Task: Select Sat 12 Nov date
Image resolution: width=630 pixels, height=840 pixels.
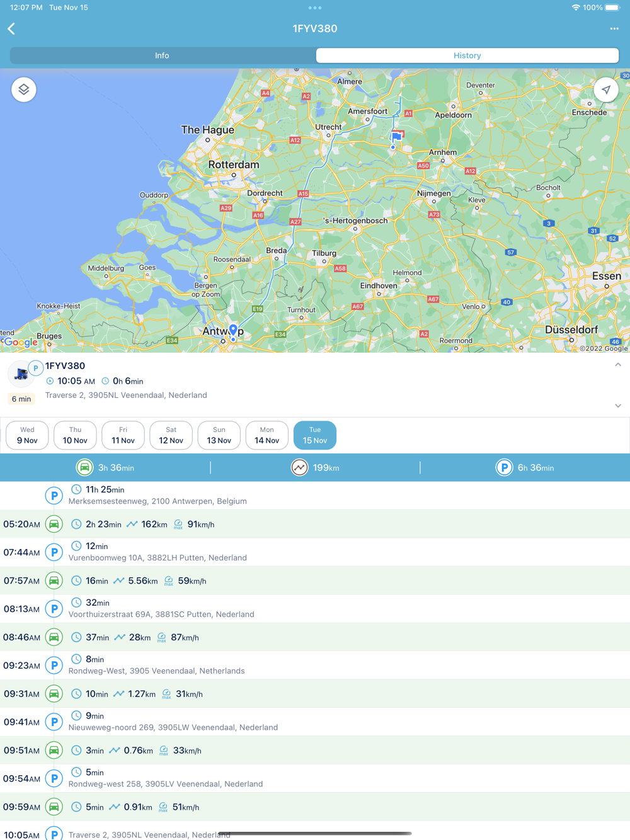Action: 171,435
